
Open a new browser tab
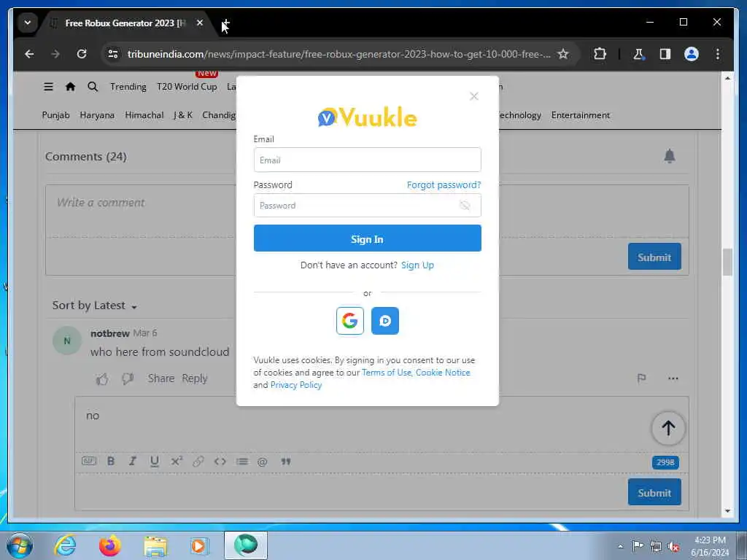tap(226, 23)
